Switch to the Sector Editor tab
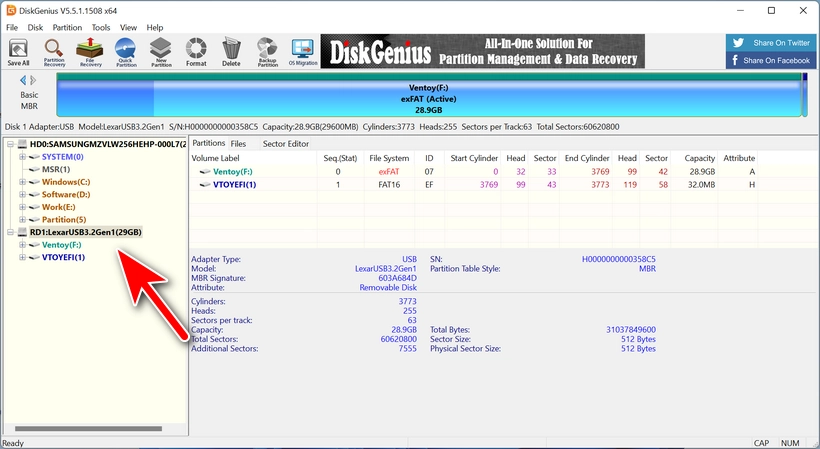Image resolution: width=820 pixels, height=449 pixels. click(x=286, y=144)
